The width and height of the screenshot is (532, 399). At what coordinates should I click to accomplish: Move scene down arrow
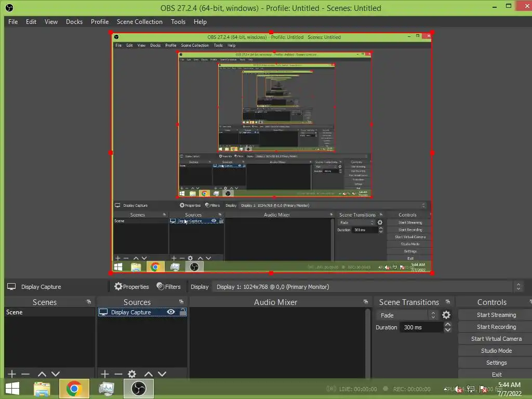(56, 374)
